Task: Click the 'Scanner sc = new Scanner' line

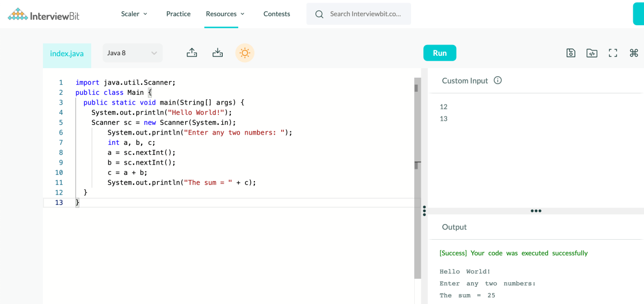Action: point(164,122)
